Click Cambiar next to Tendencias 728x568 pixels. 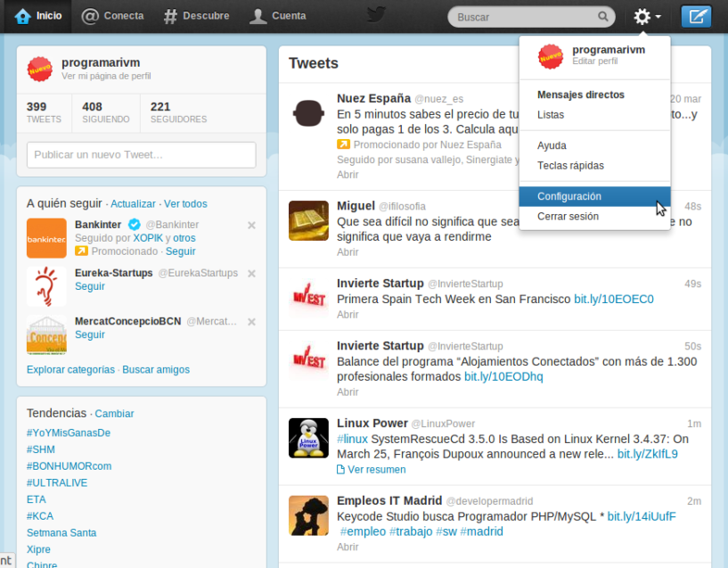(x=114, y=414)
